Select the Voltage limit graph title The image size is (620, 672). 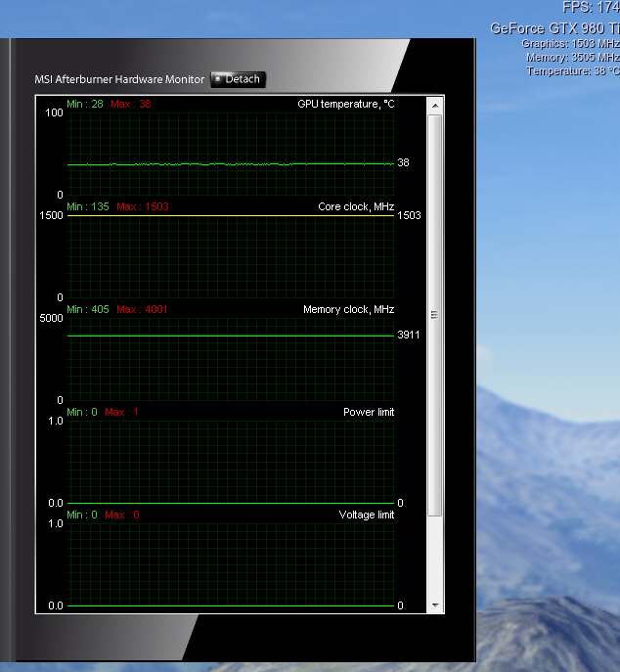[x=367, y=515]
